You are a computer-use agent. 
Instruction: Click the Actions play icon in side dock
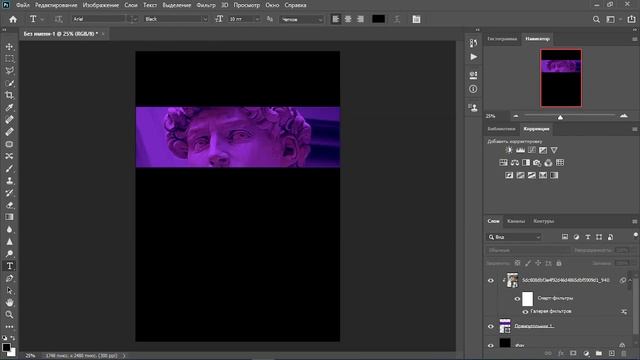(x=473, y=57)
